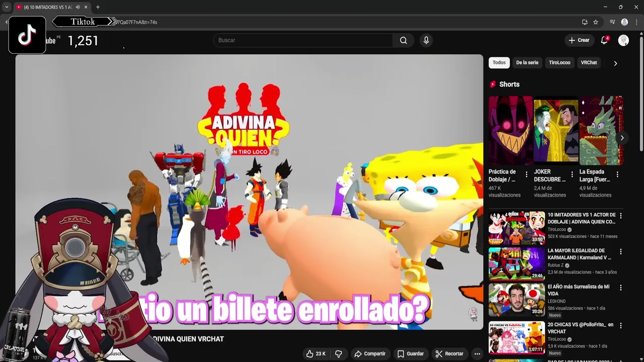Screen dimensions: 644x362
Task: Open the Shorts section heading
Action: click(509, 84)
